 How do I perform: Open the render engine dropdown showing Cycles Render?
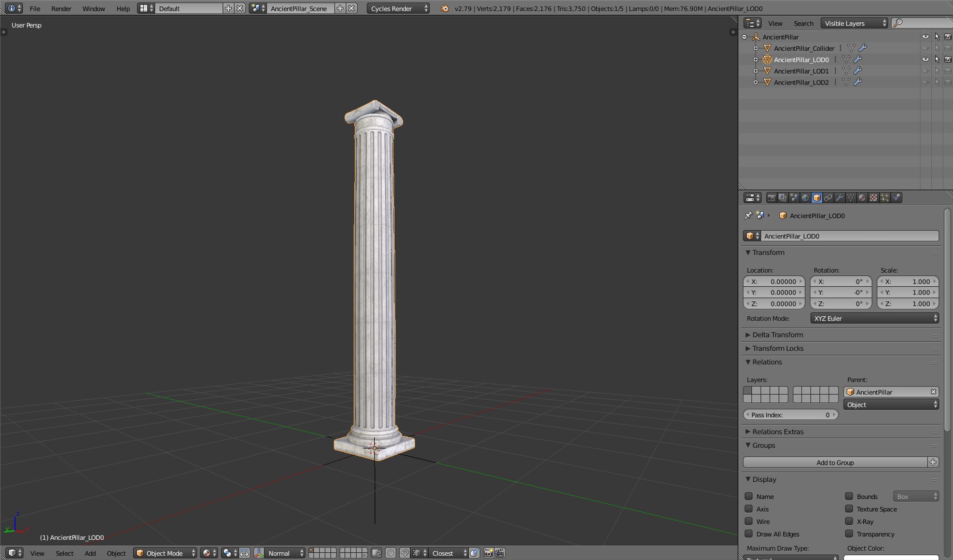tap(398, 8)
